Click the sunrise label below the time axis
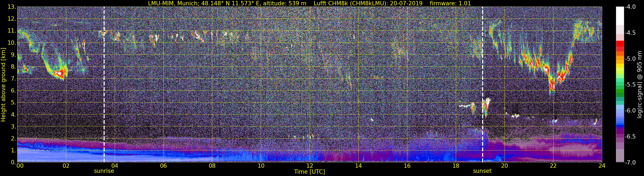 tap(104, 171)
